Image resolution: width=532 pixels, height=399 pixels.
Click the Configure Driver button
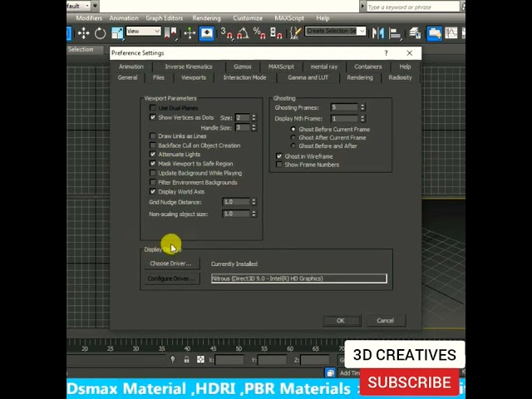click(172, 278)
